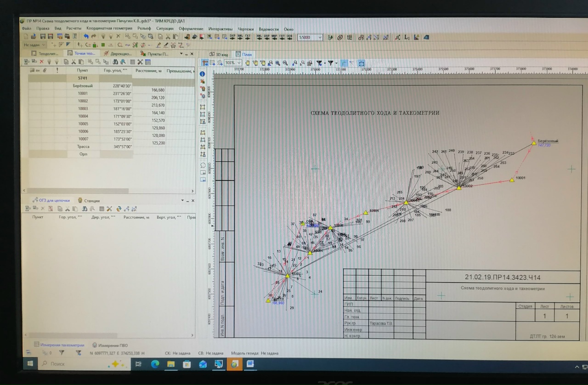Select the 10003 row in the points table

click(83, 108)
